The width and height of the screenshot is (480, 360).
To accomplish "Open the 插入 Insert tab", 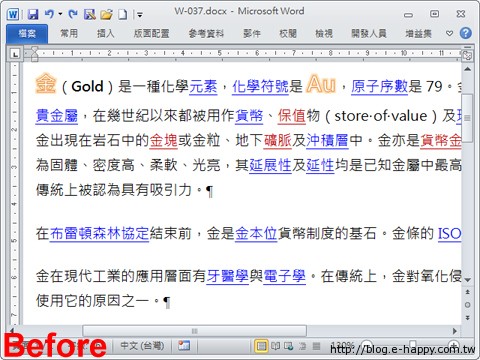I will (105, 33).
